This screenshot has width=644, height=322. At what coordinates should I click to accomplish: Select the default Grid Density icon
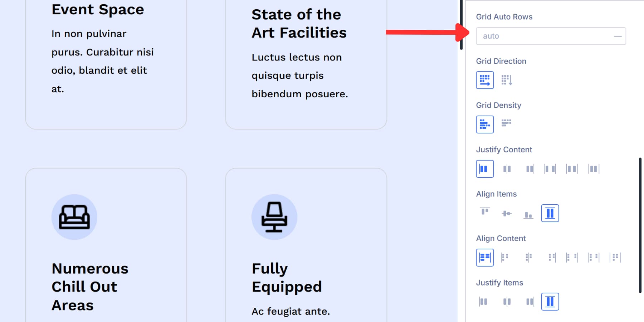[484, 124]
